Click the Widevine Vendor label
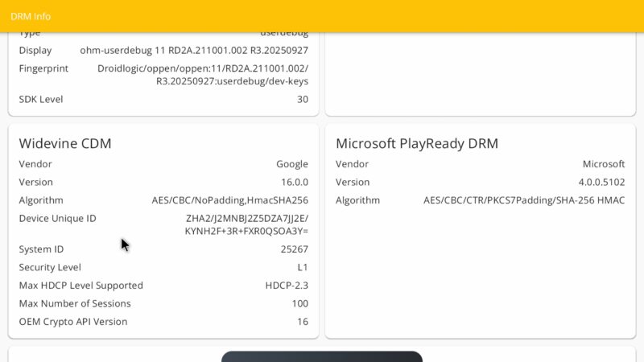The image size is (644, 362). coord(35,164)
